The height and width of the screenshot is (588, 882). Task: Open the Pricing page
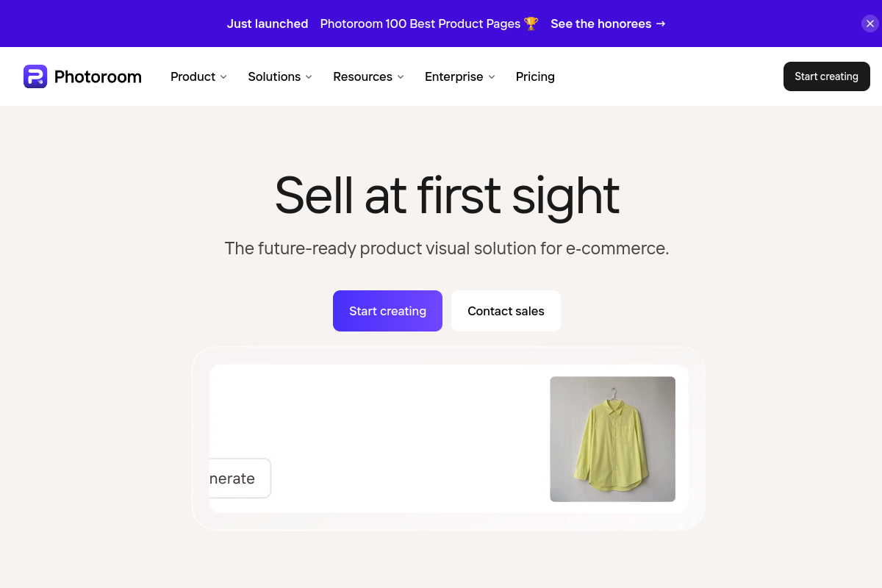[535, 76]
